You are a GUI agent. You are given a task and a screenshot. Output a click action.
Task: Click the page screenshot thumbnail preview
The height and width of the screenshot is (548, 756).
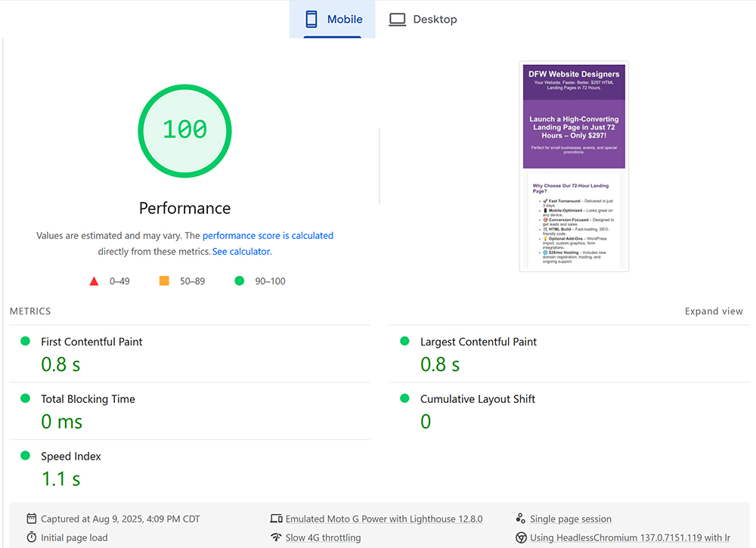[x=572, y=166]
